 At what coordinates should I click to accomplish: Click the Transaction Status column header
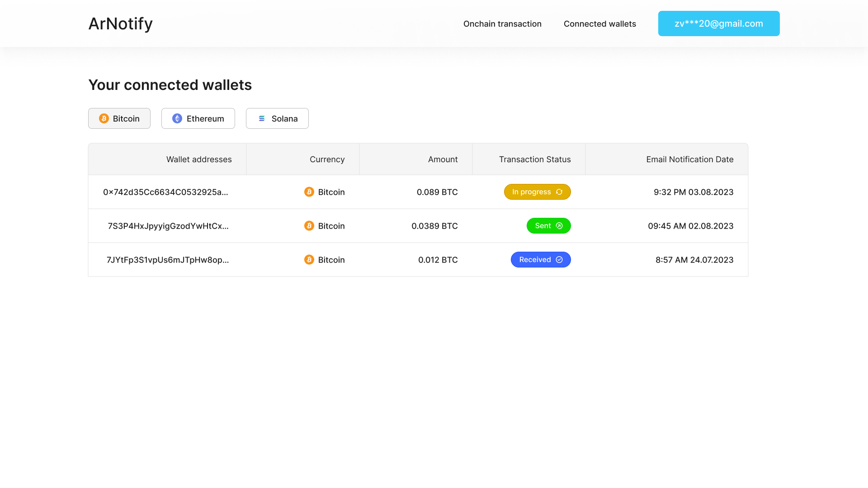(534, 160)
